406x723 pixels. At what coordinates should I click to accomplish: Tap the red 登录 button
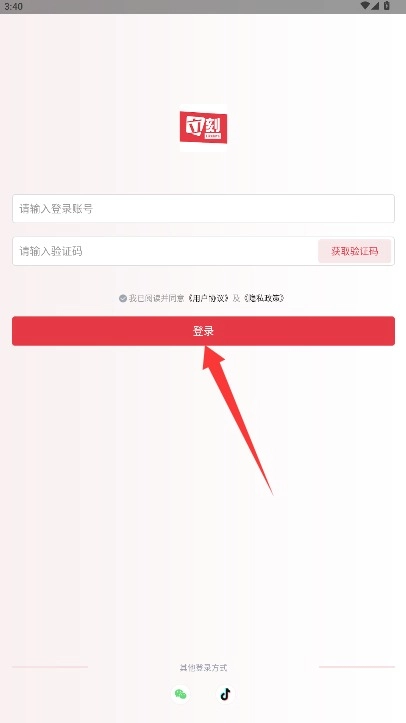point(203,331)
